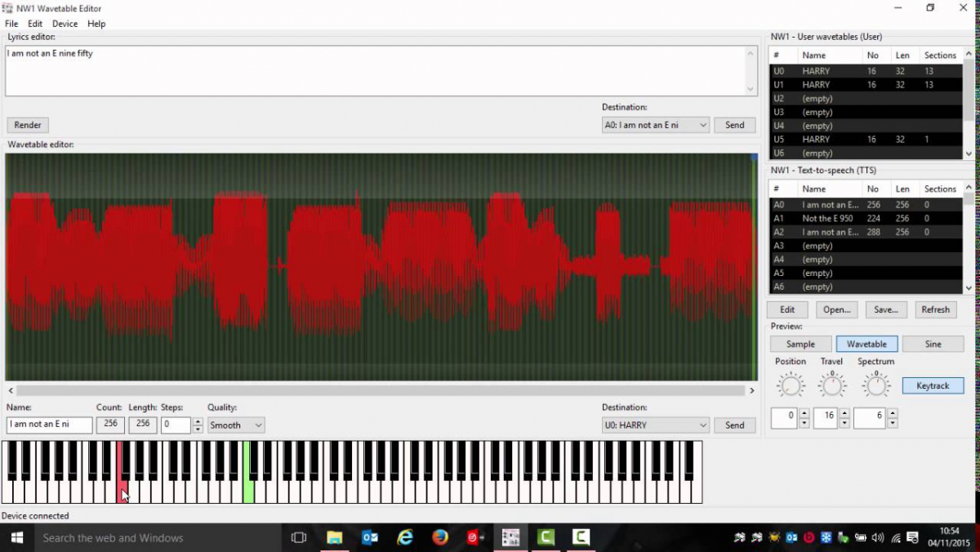Select Sine preview mode
Screen dimensions: 980x552
pos(933,344)
